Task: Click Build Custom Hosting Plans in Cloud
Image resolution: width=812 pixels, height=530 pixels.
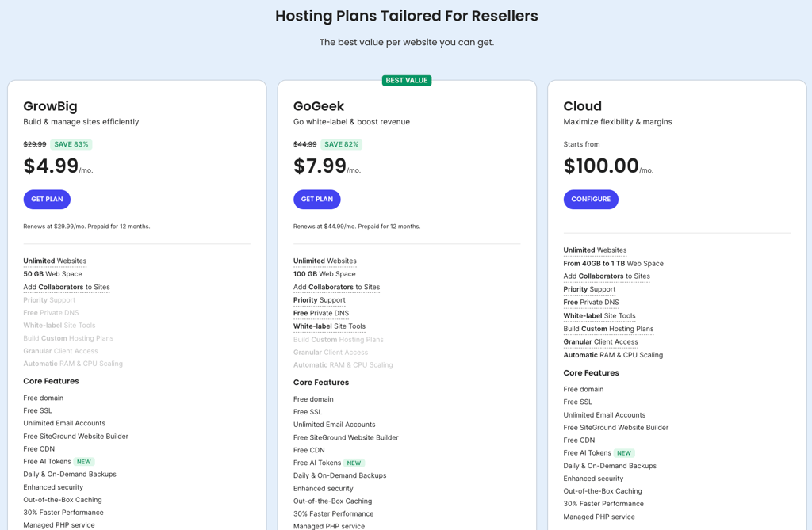Action: point(608,329)
